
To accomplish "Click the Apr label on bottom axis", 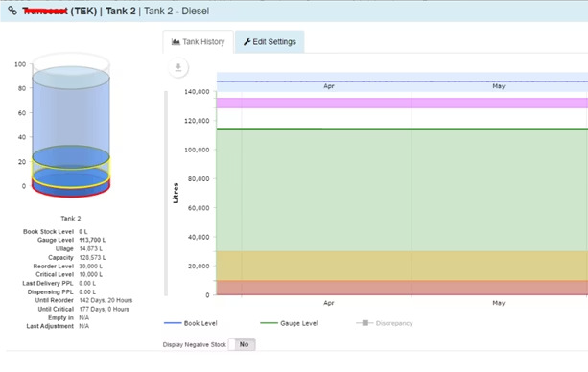I will (328, 303).
